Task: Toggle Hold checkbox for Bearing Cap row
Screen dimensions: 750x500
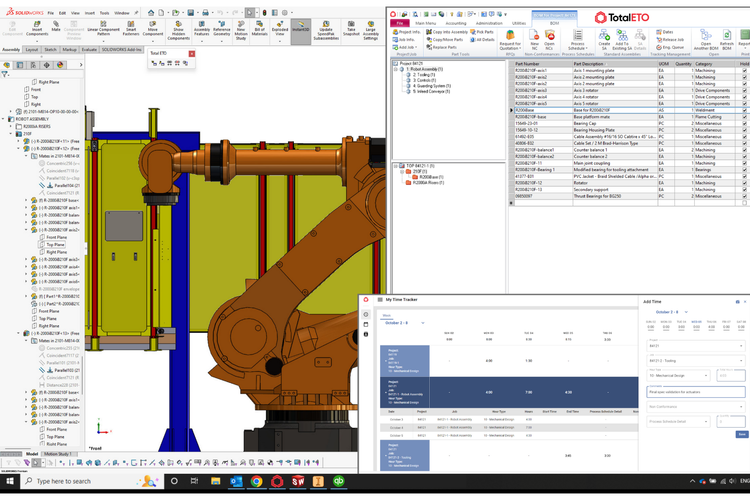Action: coord(744,123)
